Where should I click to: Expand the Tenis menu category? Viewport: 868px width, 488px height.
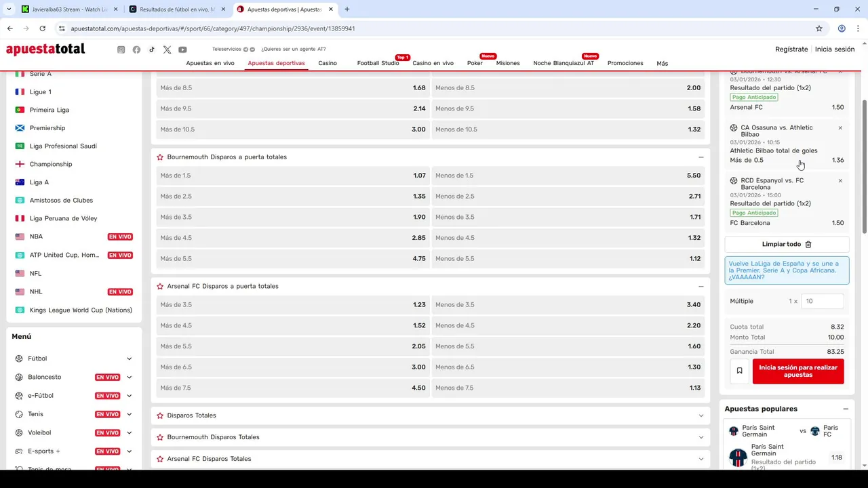pyautogui.click(x=129, y=414)
